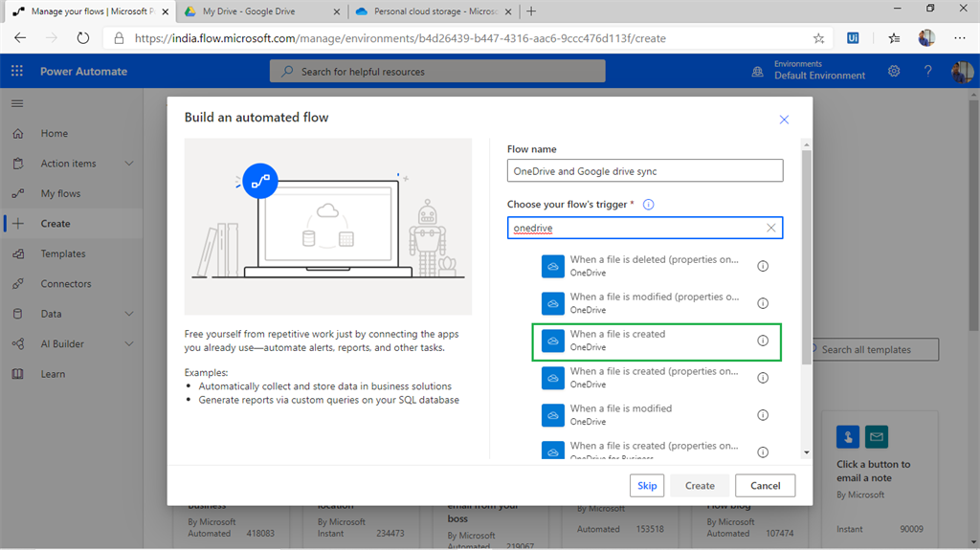Viewport: 980px width, 550px height.
Task: Close the Build an automated flow dialog
Action: (784, 120)
